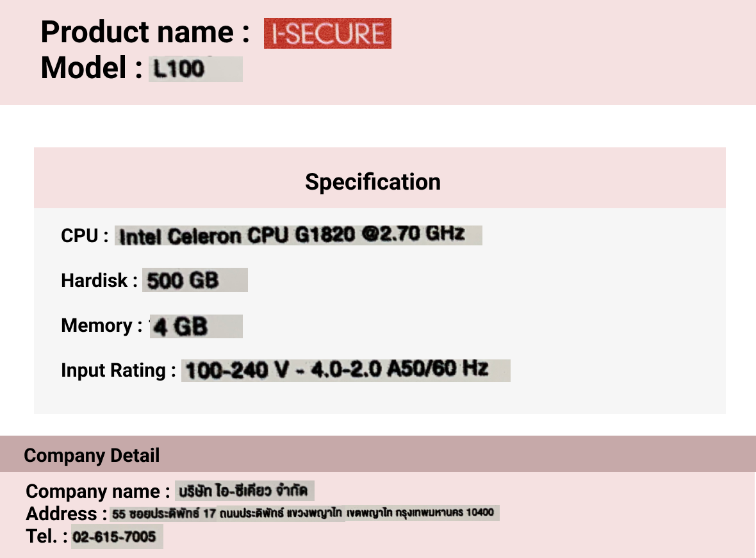Select the 4 GB memory value
This screenshot has width=756, height=558.
[x=196, y=327]
